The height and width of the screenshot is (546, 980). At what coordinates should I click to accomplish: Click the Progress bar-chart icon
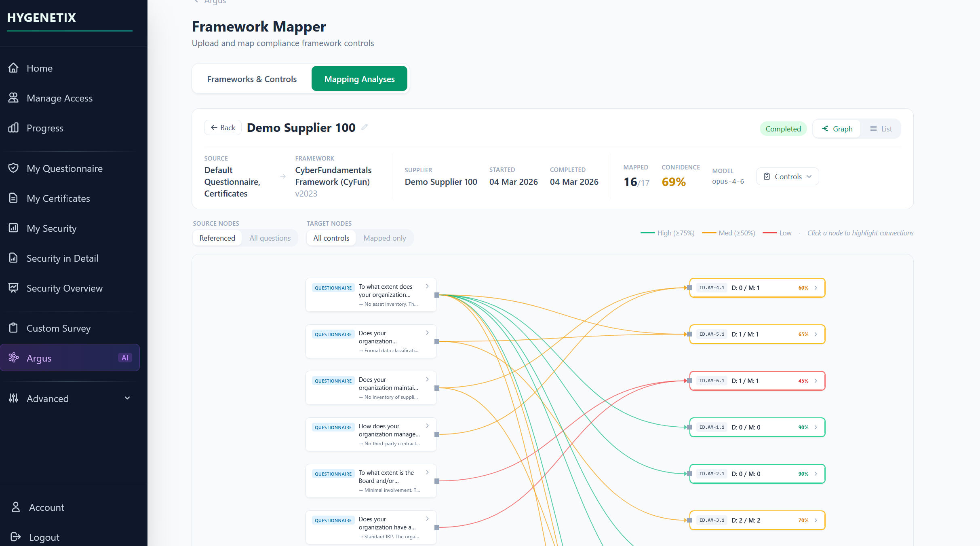coord(13,128)
